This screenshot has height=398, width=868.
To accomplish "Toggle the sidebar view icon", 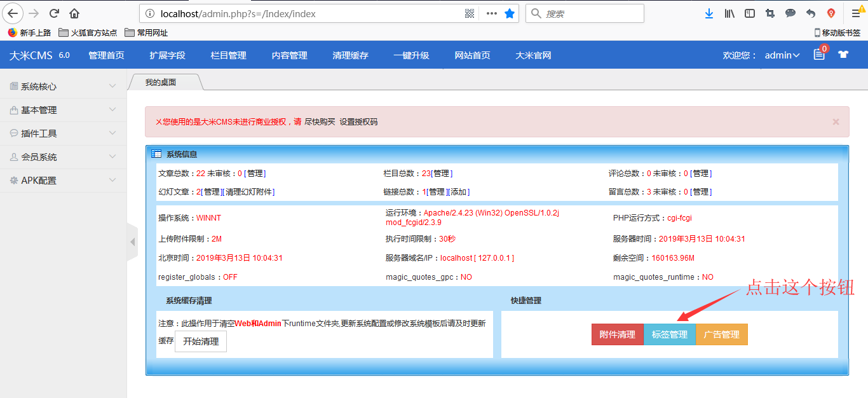I will pos(750,13).
